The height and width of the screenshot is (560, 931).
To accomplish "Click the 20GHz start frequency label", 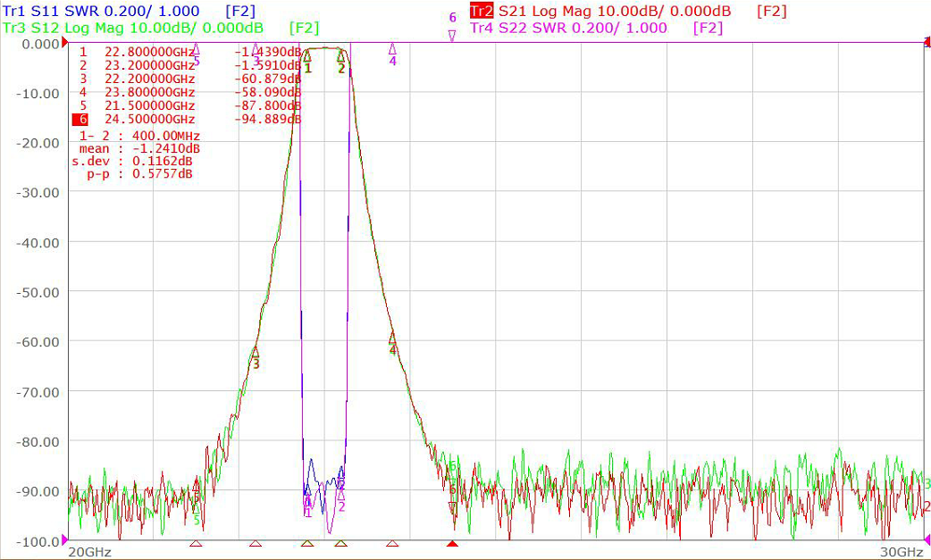I will (x=89, y=552).
